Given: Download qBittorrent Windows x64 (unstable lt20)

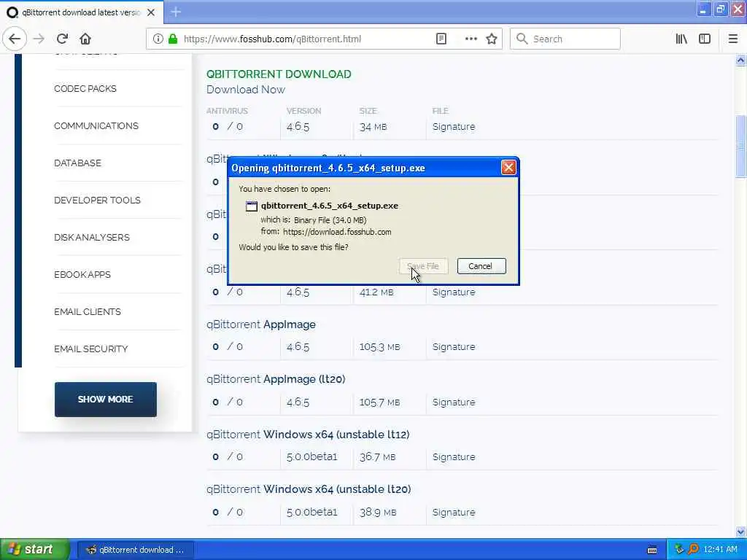Looking at the screenshot, I should coord(309,489).
